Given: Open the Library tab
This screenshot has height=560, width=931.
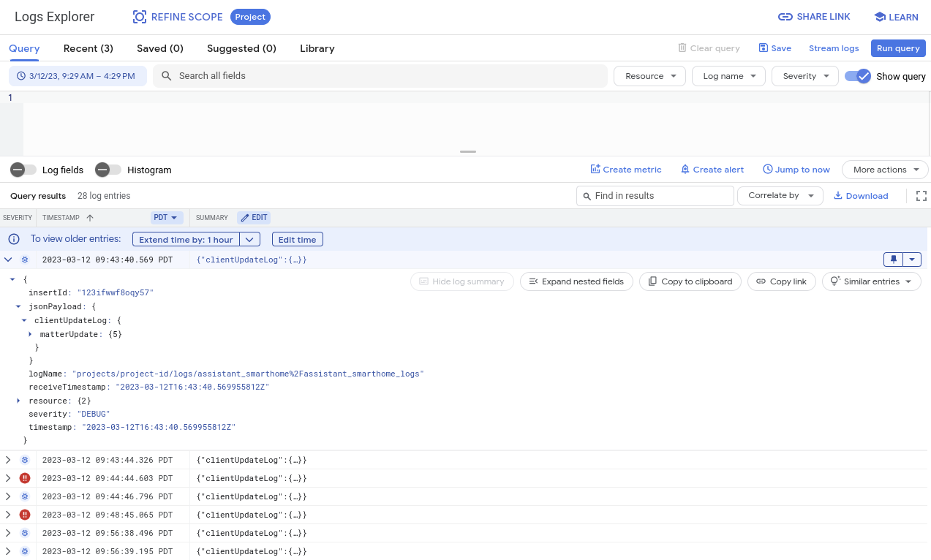Looking at the screenshot, I should tap(317, 48).
